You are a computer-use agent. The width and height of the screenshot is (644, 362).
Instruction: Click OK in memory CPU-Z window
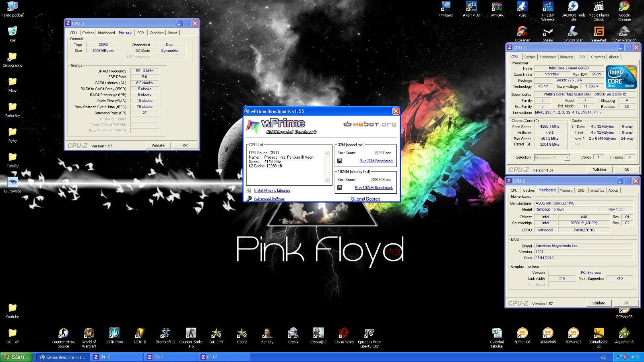pos(185,145)
